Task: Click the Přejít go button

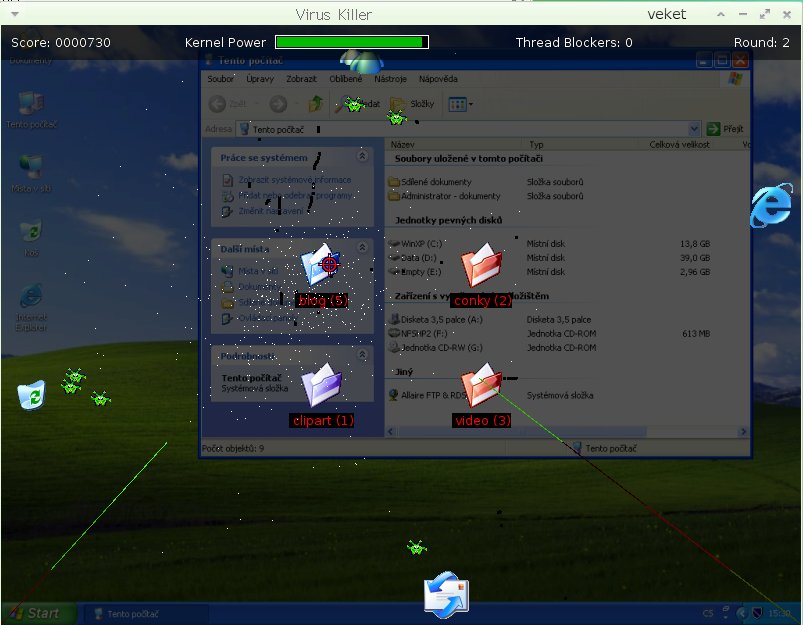Action: tap(725, 129)
